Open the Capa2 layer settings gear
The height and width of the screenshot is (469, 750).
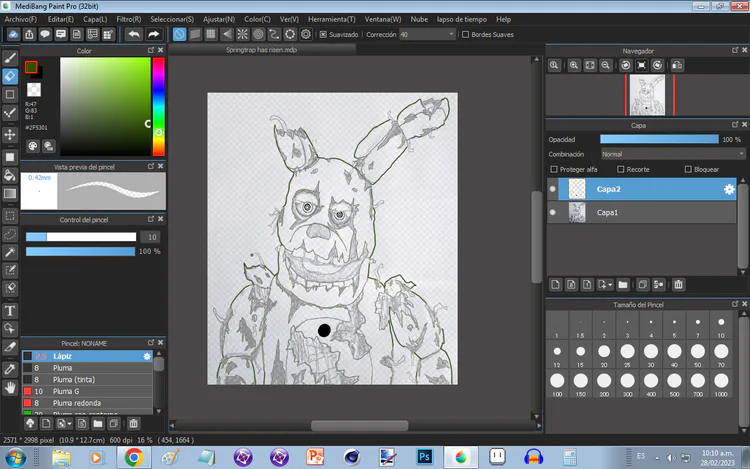[729, 189]
